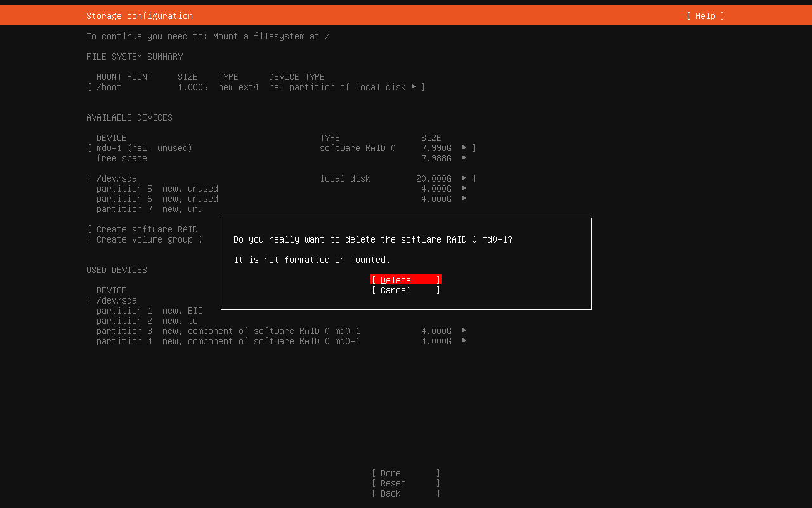
Task: Open partition 3 RAID component arrow
Action: pyautogui.click(x=464, y=331)
